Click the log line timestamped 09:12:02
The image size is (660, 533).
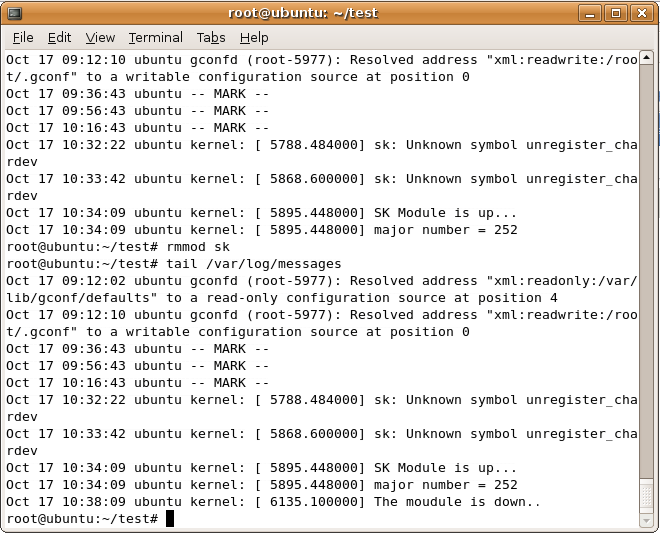tap(322, 281)
